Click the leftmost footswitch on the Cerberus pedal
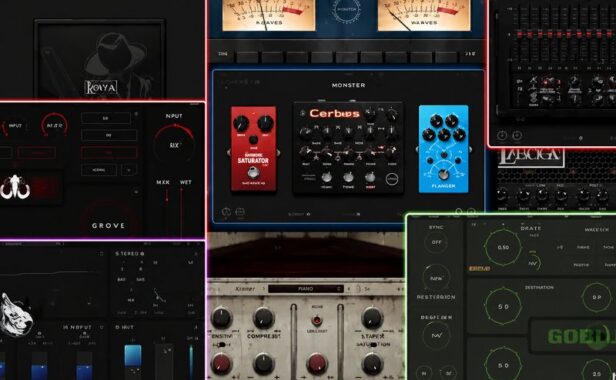The width and height of the screenshot is (616, 380). click(x=326, y=177)
